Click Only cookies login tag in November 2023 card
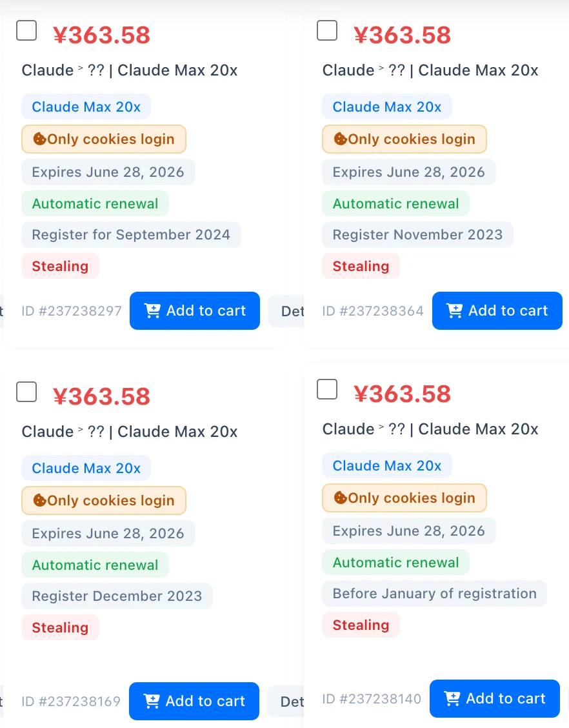This screenshot has width=569, height=728. coord(404,139)
